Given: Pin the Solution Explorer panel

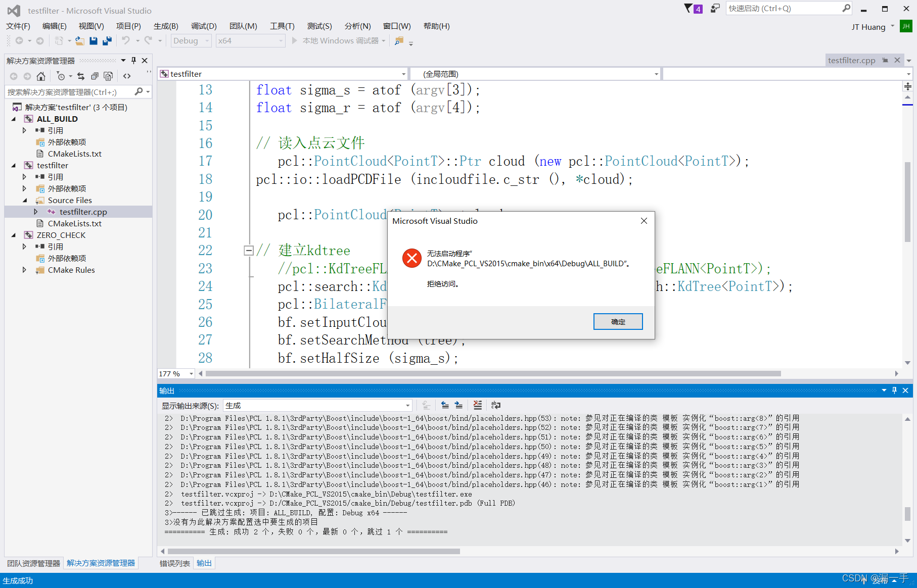Looking at the screenshot, I should coord(133,61).
